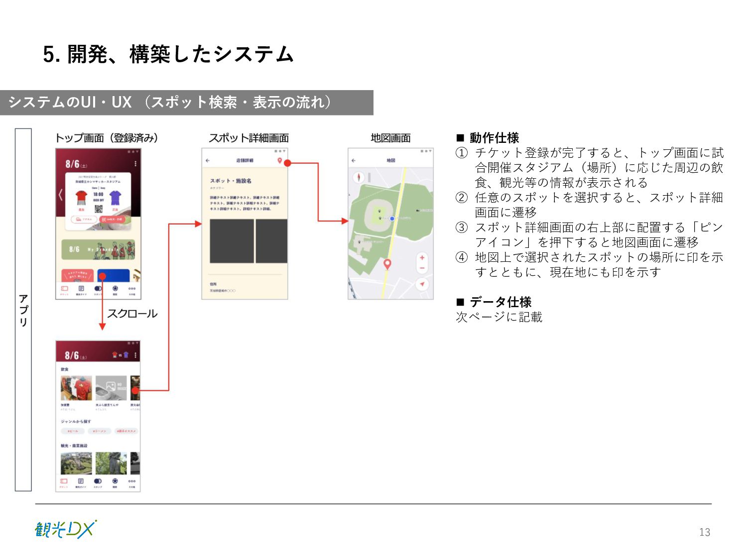The height and width of the screenshot is (560, 747).
Task: Select stamp icon in scrolled screen navbar
Action: pyautogui.click(x=98, y=481)
